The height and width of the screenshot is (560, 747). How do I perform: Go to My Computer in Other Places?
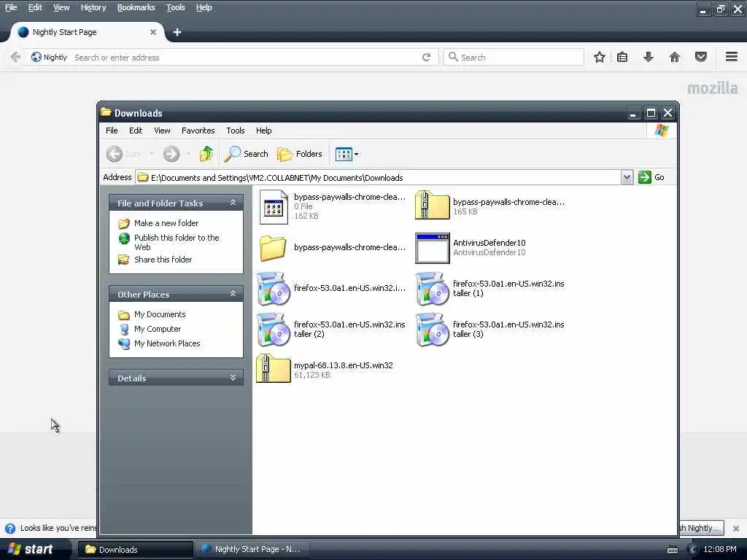[158, 329]
